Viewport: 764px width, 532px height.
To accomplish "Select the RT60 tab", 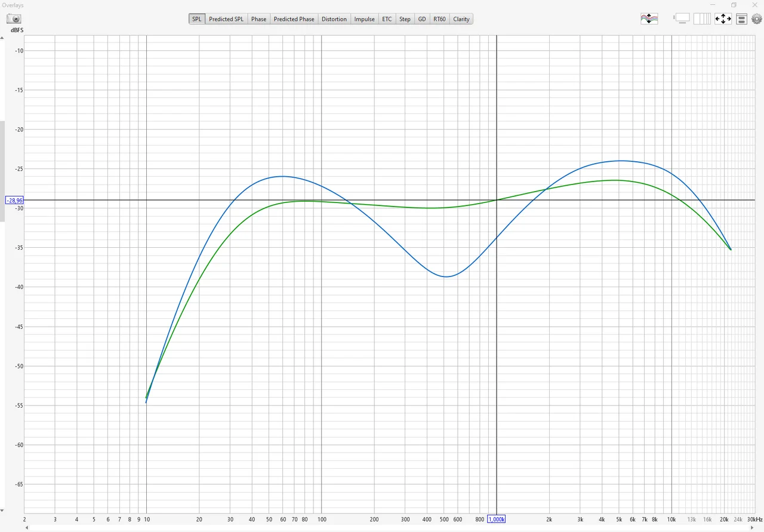I will click(439, 19).
